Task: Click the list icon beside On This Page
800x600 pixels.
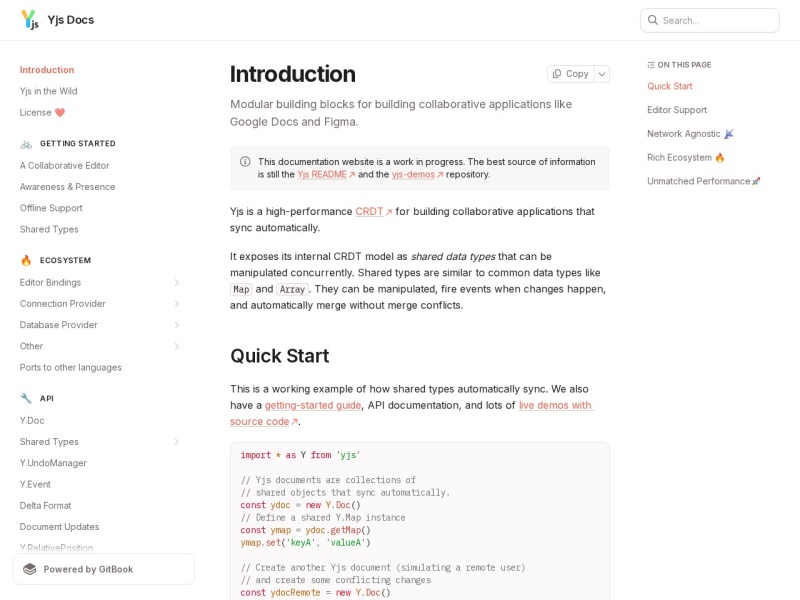Action: pos(651,65)
